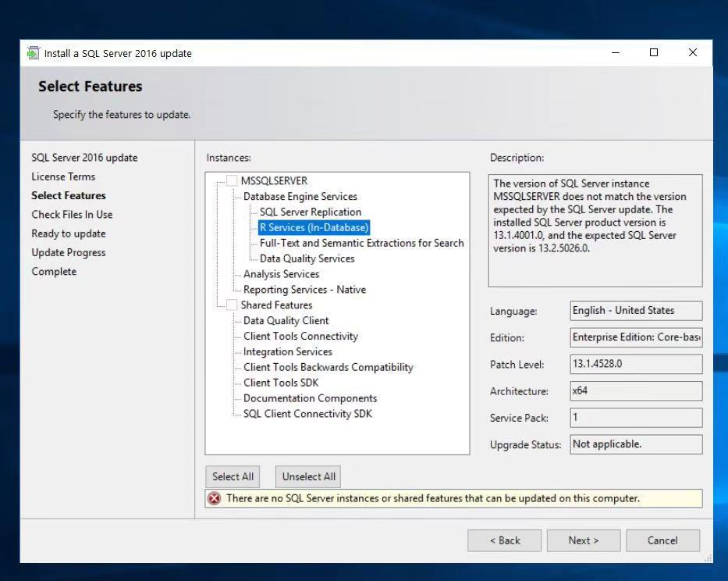This screenshot has width=728, height=581.
Task: Click the Unselect All button
Action: point(308,476)
